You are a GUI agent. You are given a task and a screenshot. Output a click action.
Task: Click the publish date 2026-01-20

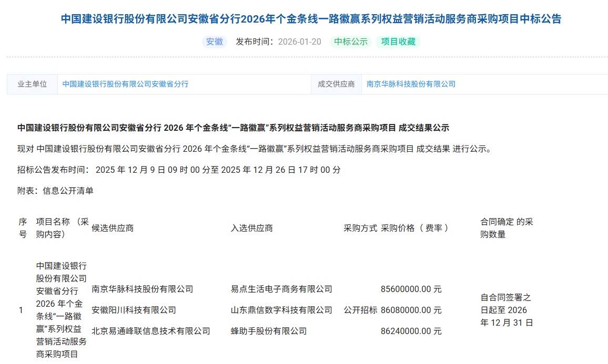click(x=300, y=42)
